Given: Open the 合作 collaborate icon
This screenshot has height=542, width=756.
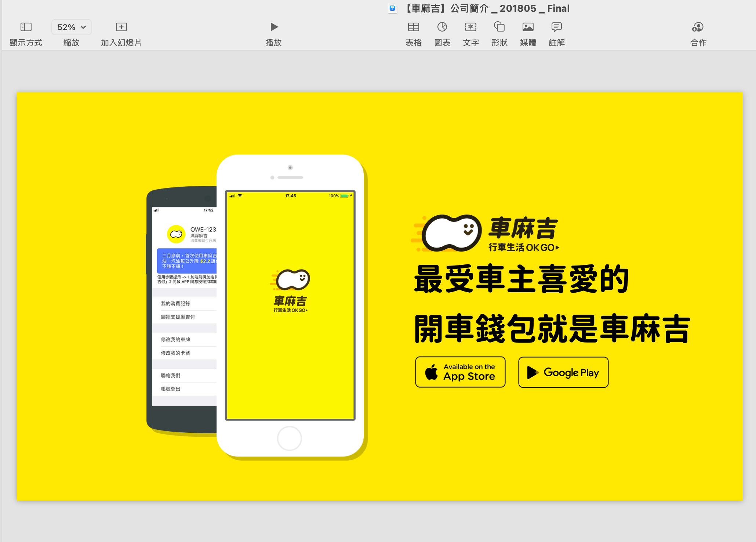Looking at the screenshot, I should [x=698, y=27].
